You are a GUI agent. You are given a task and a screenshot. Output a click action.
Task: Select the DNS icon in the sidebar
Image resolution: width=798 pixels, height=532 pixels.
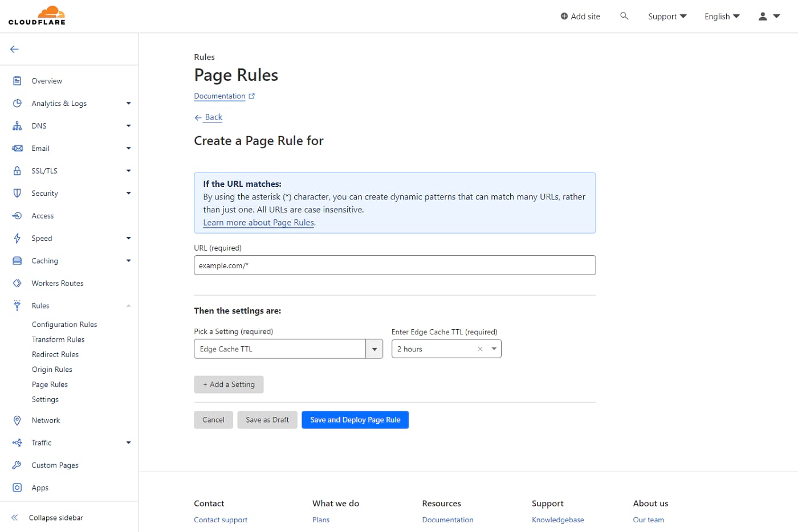tap(17, 125)
